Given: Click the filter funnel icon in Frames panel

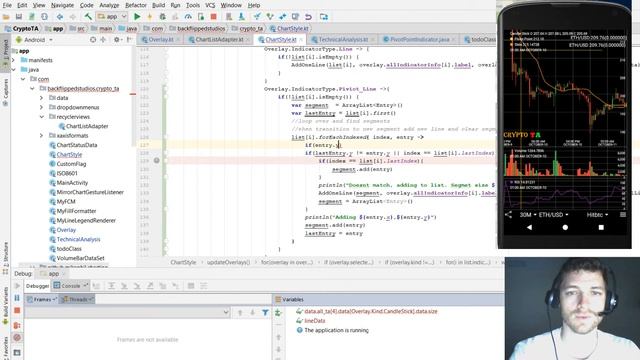Looking at the screenshot, I should [x=265, y=313].
